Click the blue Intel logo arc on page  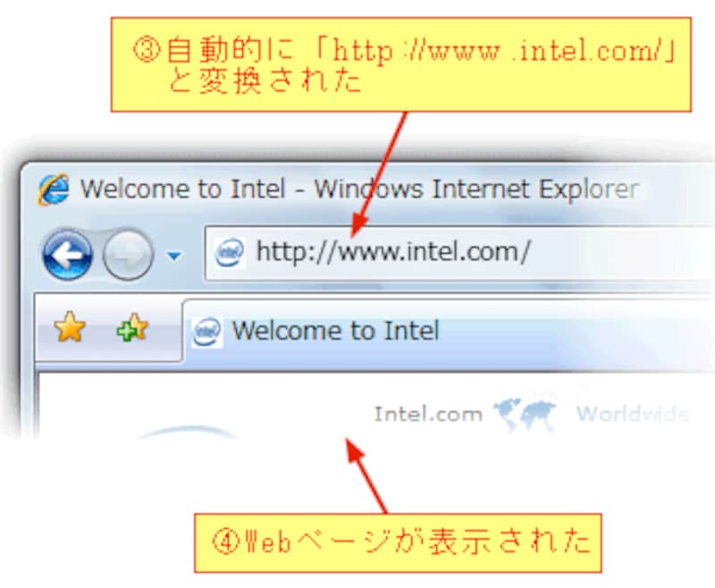(187, 432)
